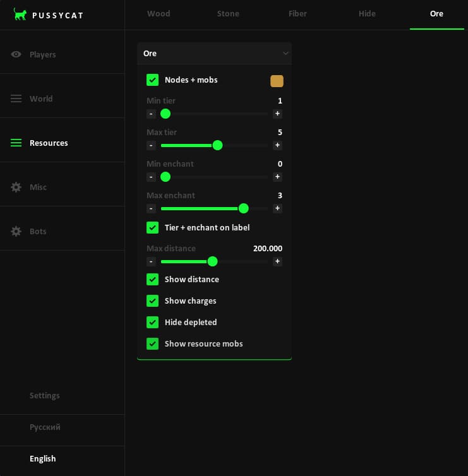
Task: Click the Min tier slider handle
Action: (x=165, y=114)
